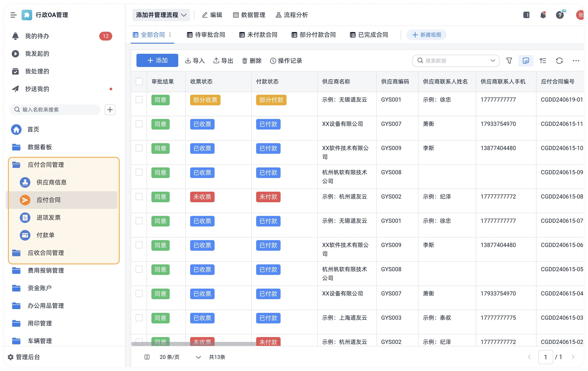This screenshot has width=588, height=371.
Task: Select the checkbox for row CGDD240619-01
Action: (139, 100)
